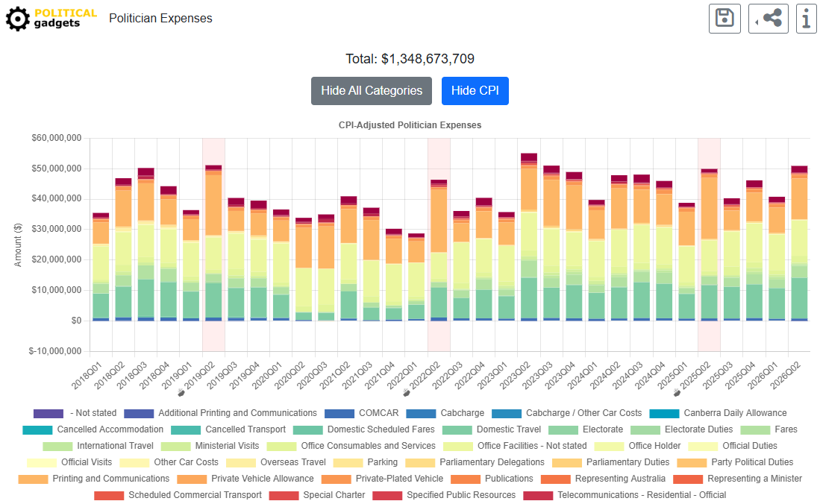This screenshot has height=504, width=820.
Task: Click the Electorate legend color swatch
Action: click(x=563, y=429)
